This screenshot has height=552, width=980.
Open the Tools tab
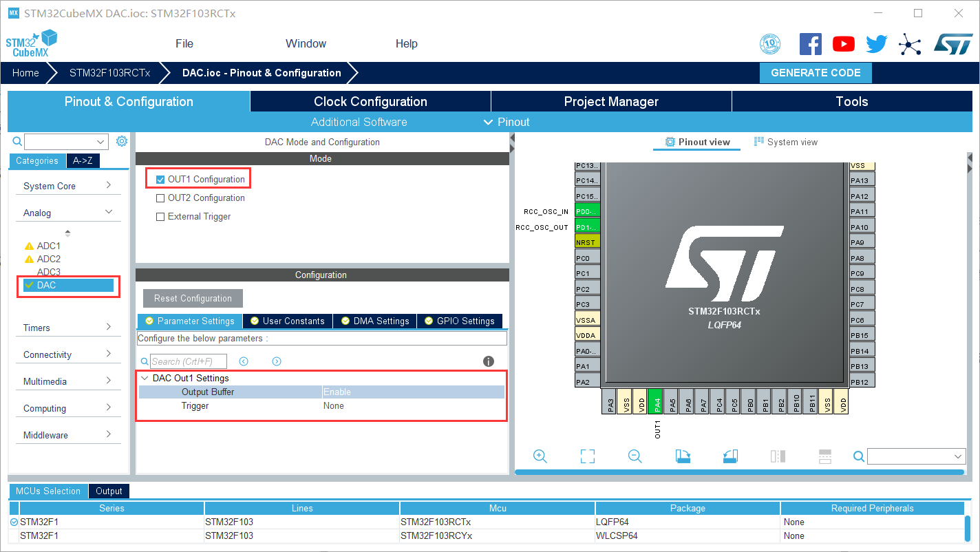(x=852, y=101)
